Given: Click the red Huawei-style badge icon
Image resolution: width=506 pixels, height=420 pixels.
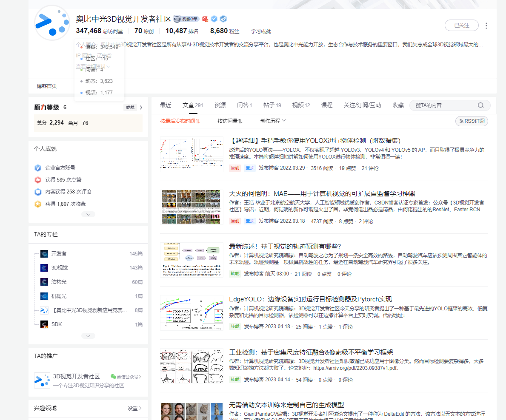Looking at the screenshot, I should 205,19.
